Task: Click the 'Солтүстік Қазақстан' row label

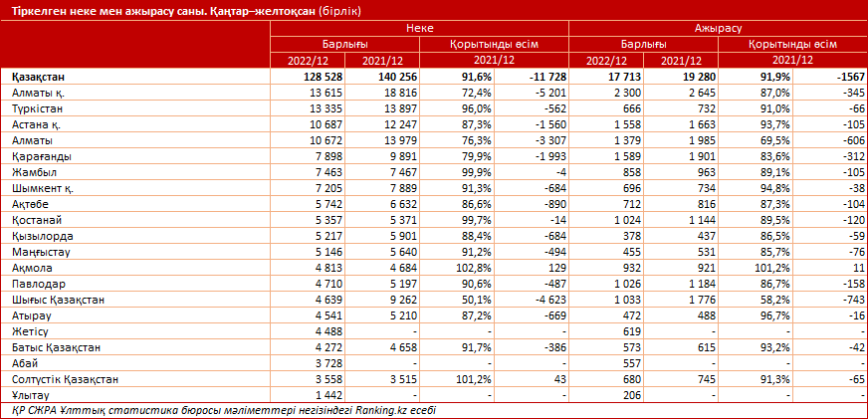Action: tap(65, 379)
